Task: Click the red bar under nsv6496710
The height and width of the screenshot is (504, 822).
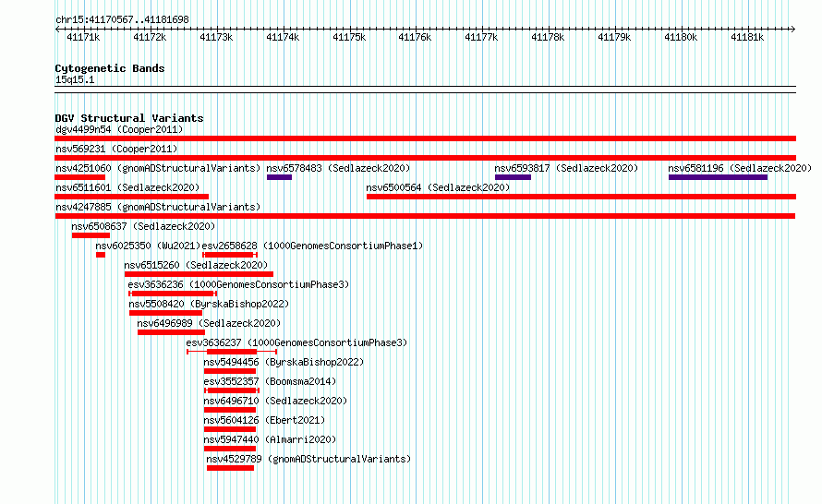Action: click(x=230, y=410)
